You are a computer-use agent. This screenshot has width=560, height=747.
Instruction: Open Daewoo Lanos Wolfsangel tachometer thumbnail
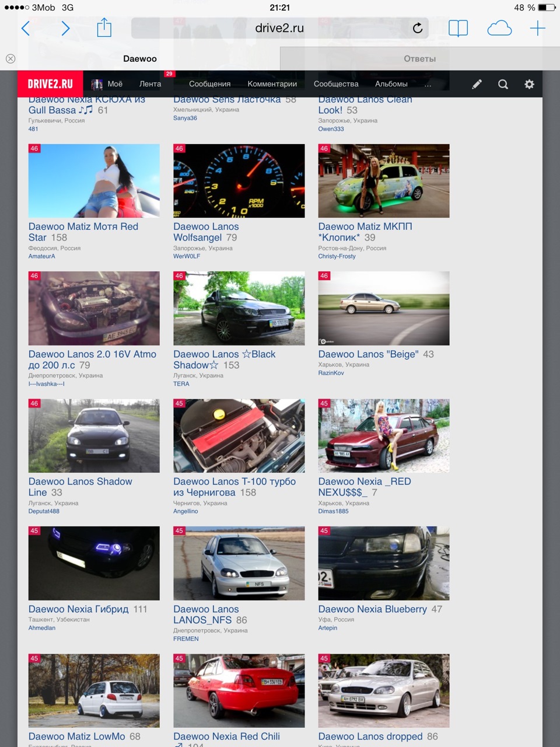(x=239, y=181)
